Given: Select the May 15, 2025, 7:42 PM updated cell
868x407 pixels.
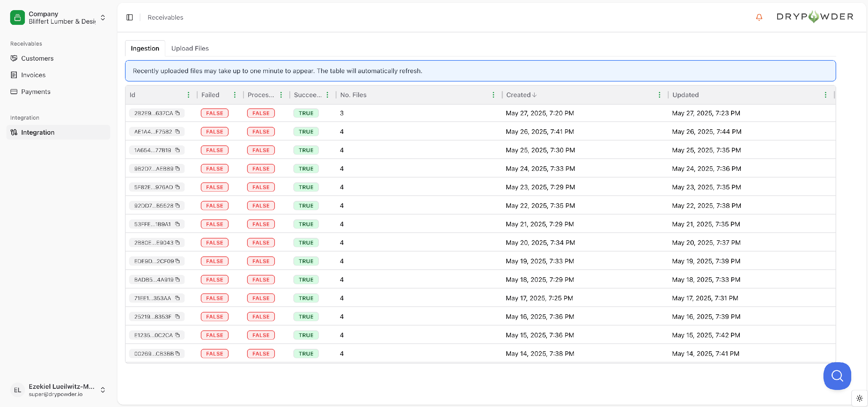Looking at the screenshot, I should (706, 335).
